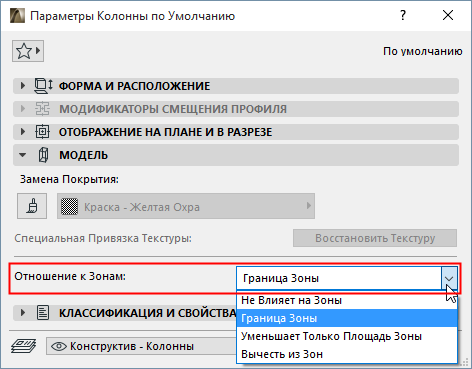472x369 pixels.
Task: Click the help question mark button
Action: tap(403, 15)
